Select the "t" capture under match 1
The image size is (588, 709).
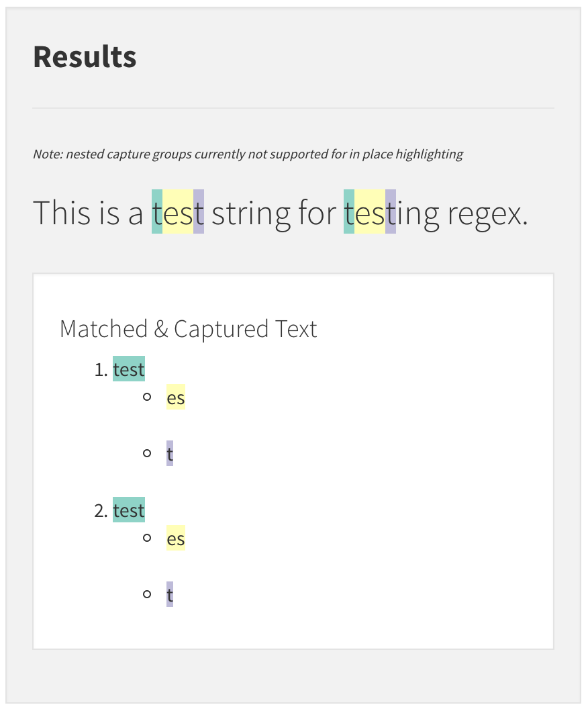tap(170, 454)
